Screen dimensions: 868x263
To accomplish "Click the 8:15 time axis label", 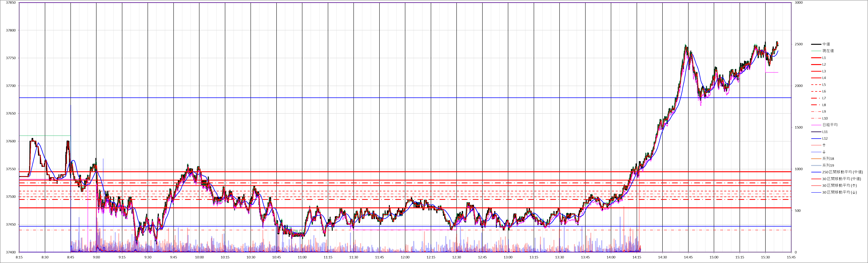I will pyautogui.click(x=19, y=257).
